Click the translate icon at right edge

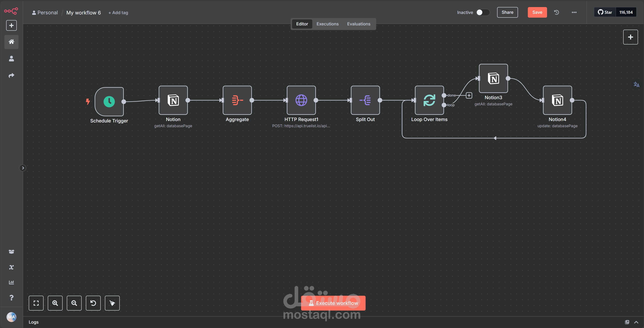(x=636, y=85)
